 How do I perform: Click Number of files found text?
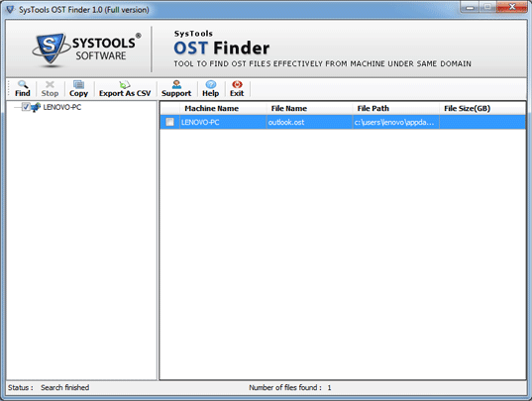pos(285,387)
